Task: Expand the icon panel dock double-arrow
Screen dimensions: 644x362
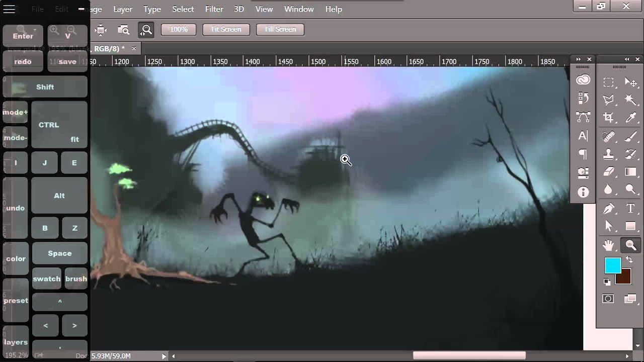Action: 579,59
